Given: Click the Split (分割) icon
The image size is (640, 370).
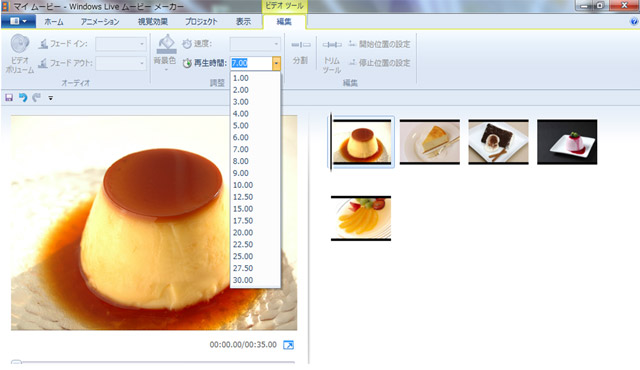Looking at the screenshot, I should [x=300, y=44].
